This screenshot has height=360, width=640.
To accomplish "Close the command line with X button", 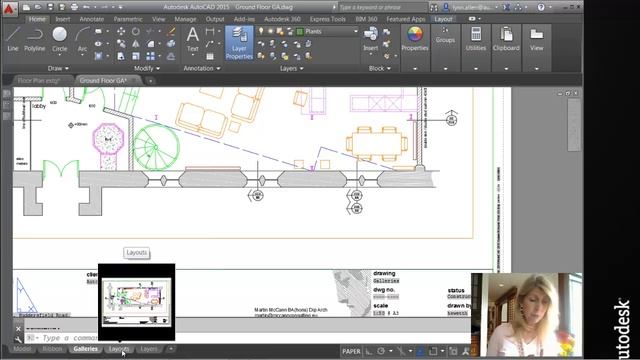I will point(18,329).
